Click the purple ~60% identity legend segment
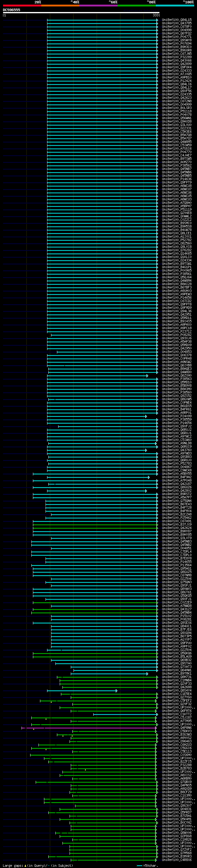 click(x=99, y=6)
